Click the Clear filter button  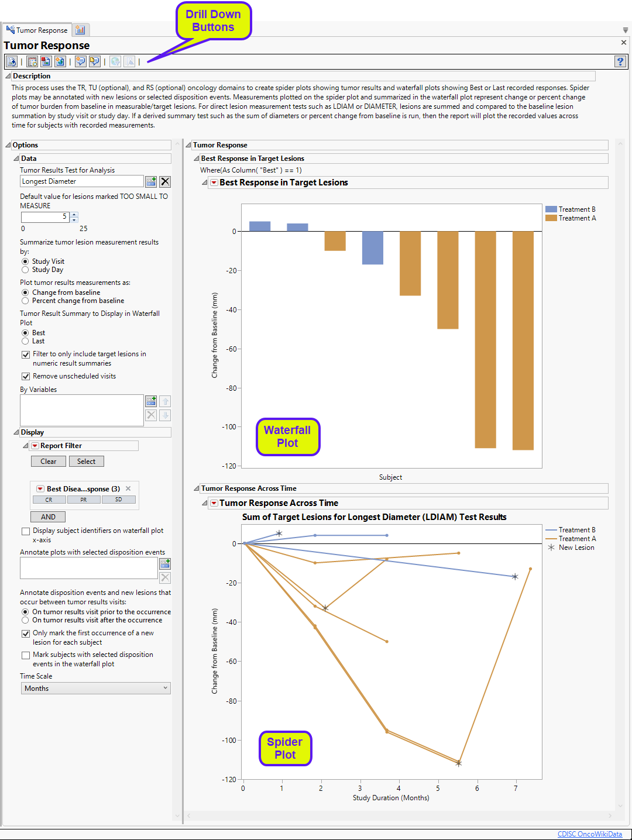click(x=49, y=462)
